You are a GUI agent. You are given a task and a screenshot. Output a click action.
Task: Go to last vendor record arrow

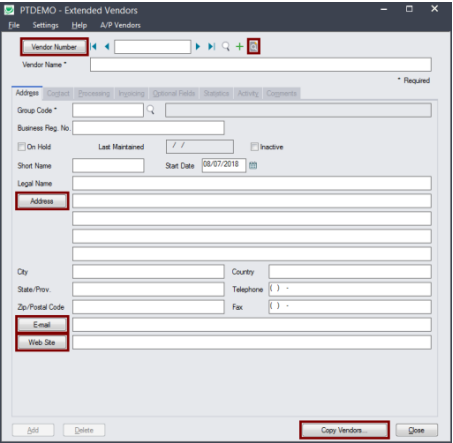(x=212, y=47)
